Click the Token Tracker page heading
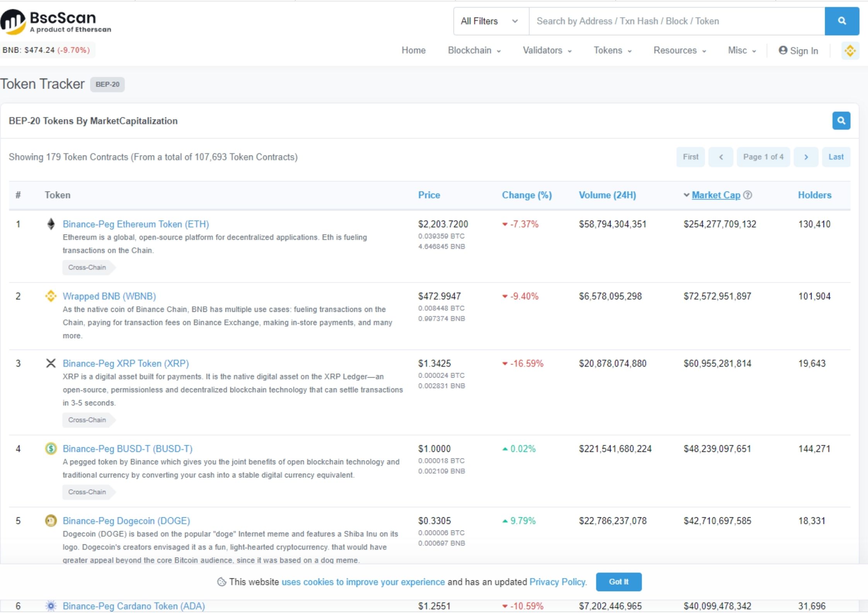Screen dimensions: 868x614 click(42, 84)
